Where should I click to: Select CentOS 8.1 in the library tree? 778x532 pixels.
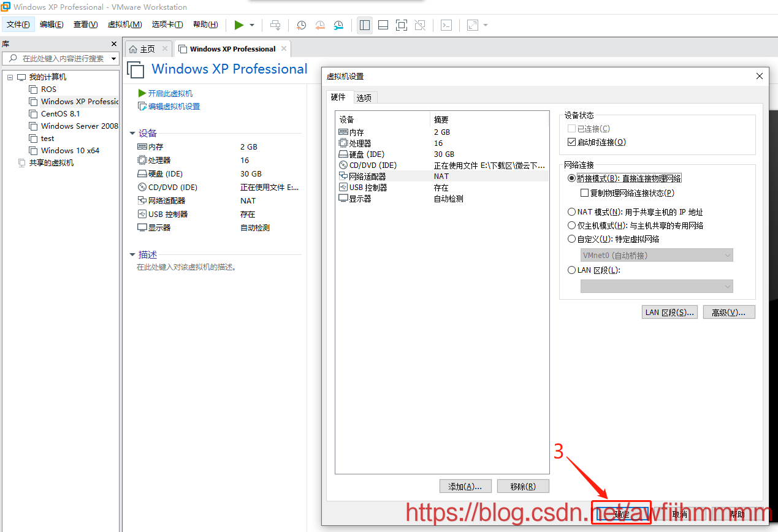pos(60,114)
